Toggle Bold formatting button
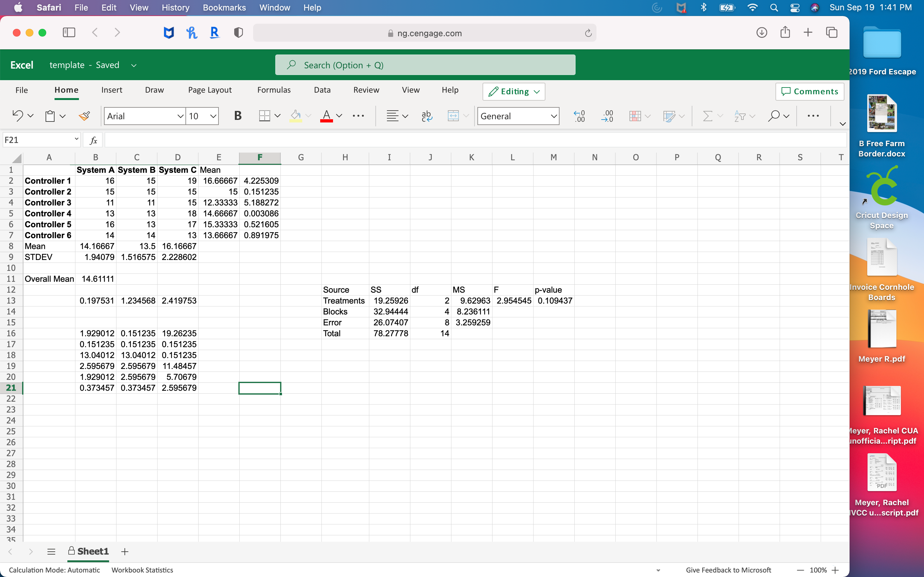Viewport: 924px width, 577px height. (237, 116)
